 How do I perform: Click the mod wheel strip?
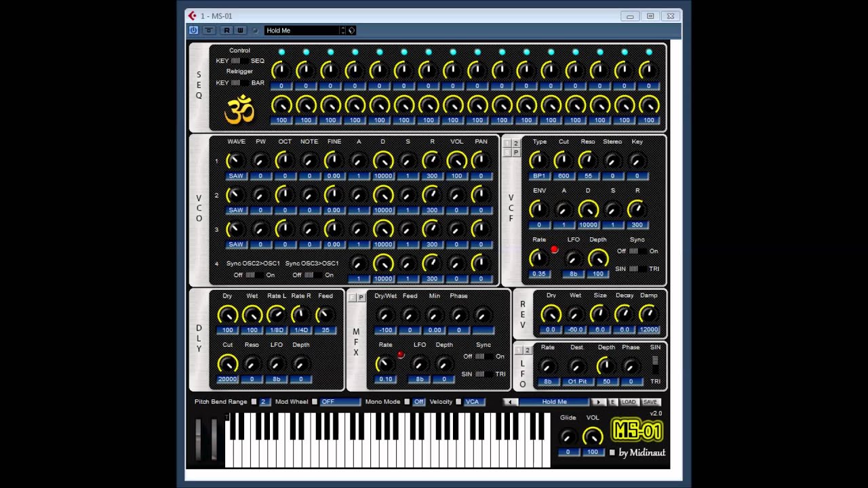click(214, 439)
